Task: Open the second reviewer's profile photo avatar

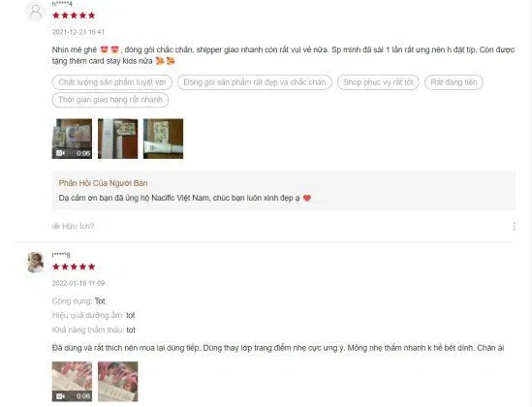Action: (35, 263)
